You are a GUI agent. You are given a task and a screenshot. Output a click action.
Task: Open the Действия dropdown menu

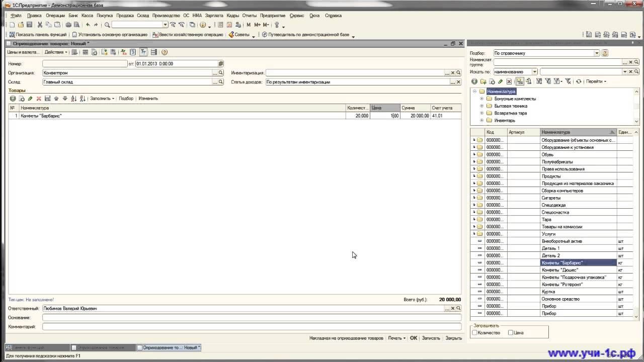(56, 52)
